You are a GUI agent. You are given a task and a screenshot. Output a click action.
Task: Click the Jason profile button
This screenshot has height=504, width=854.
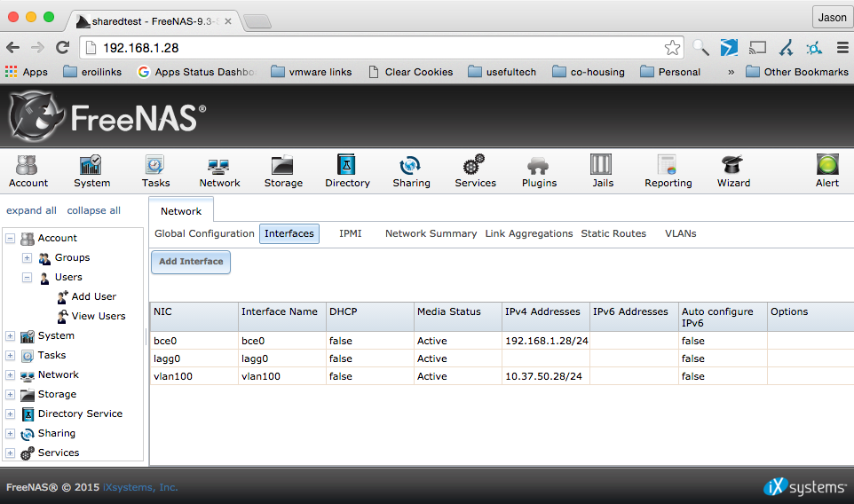click(x=832, y=18)
